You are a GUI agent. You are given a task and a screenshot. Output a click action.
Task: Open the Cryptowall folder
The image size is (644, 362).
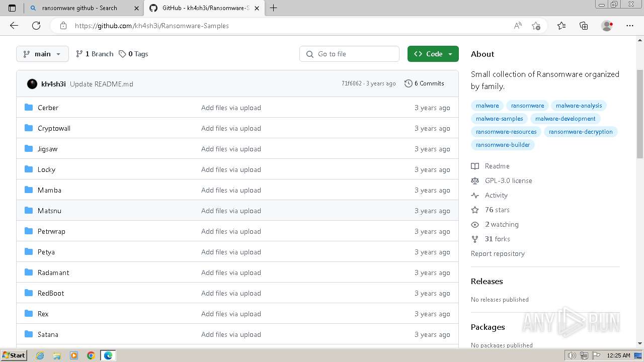click(54, 128)
